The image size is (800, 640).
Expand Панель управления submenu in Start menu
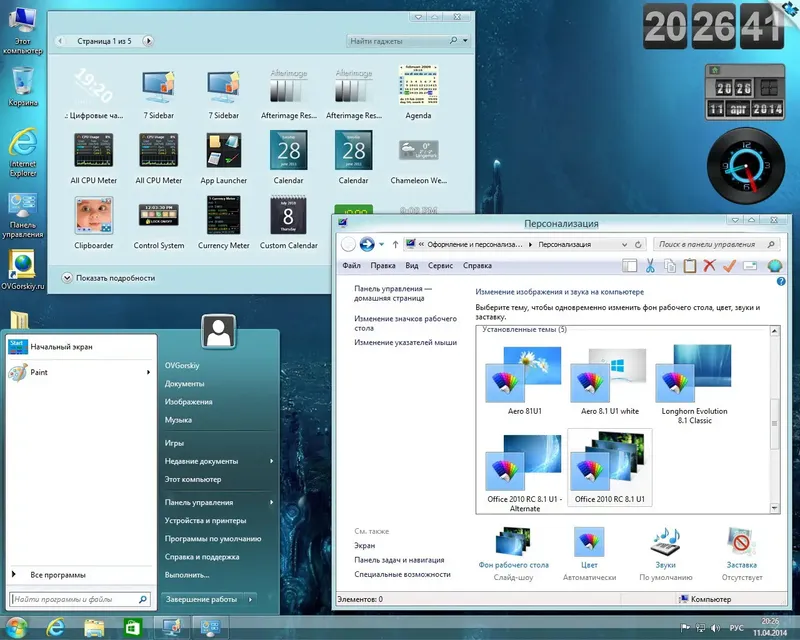tap(271, 502)
